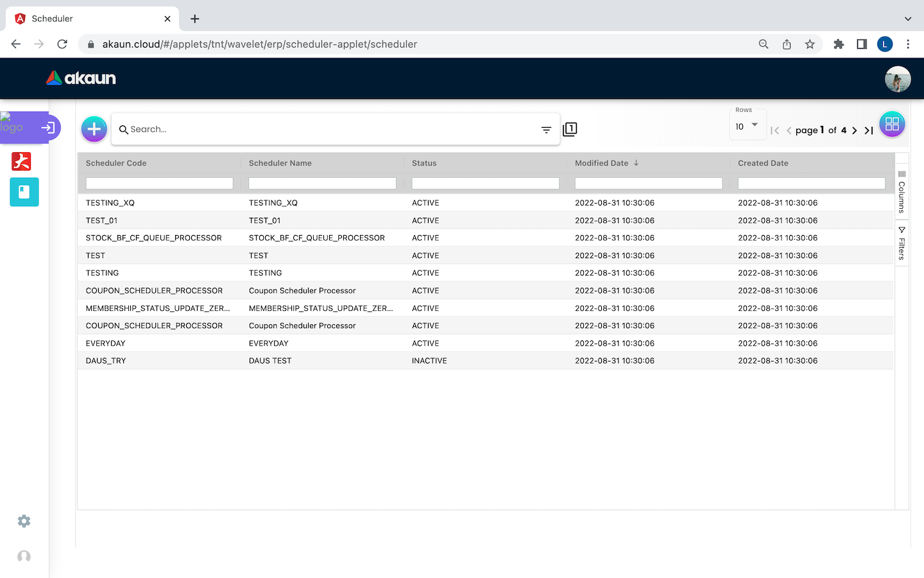924x578 pixels.
Task: Click the plus button to add scheduler
Action: (x=94, y=129)
